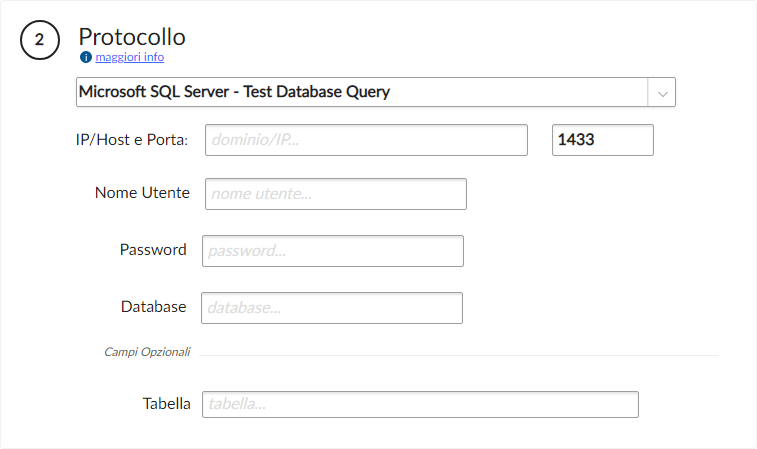Image resolution: width=757 pixels, height=449 pixels.
Task: Click the 'Database' field label
Action: 153,307
